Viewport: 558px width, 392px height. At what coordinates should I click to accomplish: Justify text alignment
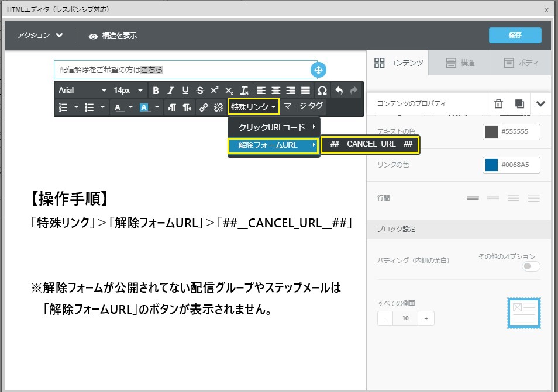[305, 91]
